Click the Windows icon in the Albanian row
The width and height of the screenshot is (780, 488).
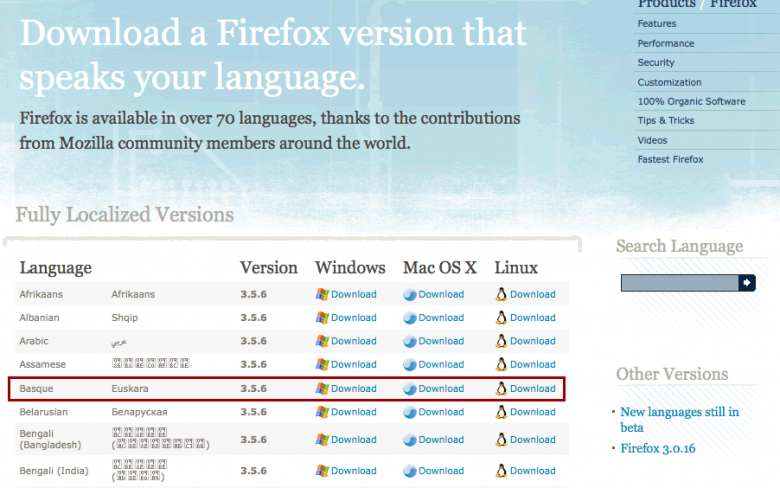(322, 318)
